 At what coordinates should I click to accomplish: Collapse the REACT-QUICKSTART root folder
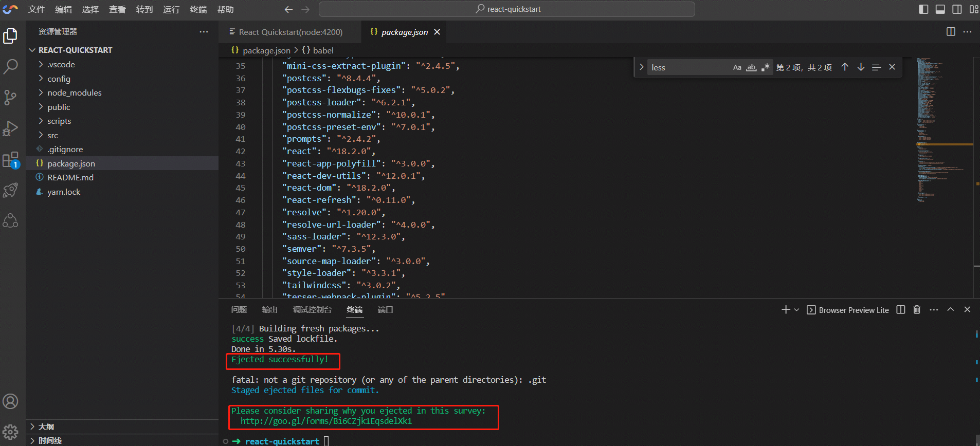click(122, 50)
